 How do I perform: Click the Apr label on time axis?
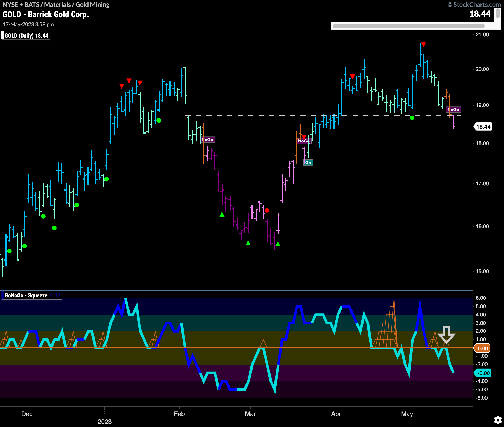tap(336, 414)
